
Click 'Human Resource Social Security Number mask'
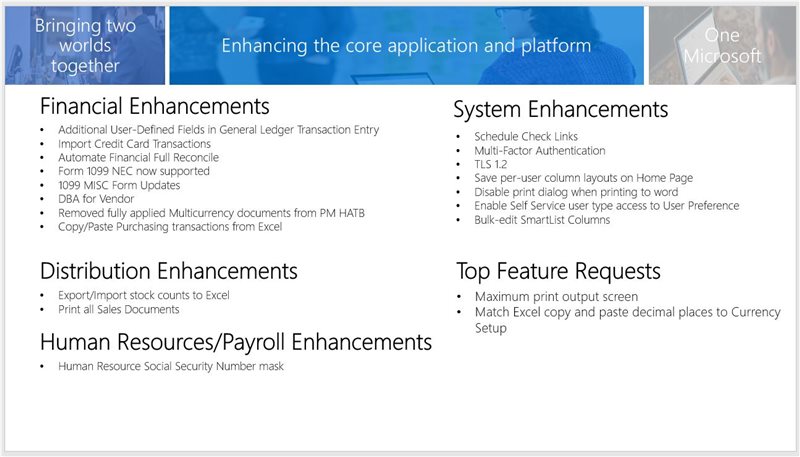170,367
